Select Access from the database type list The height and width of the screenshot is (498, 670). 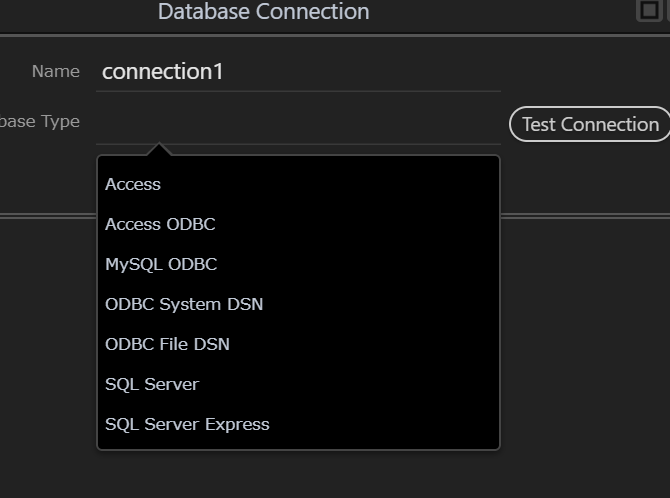click(298, 184)
